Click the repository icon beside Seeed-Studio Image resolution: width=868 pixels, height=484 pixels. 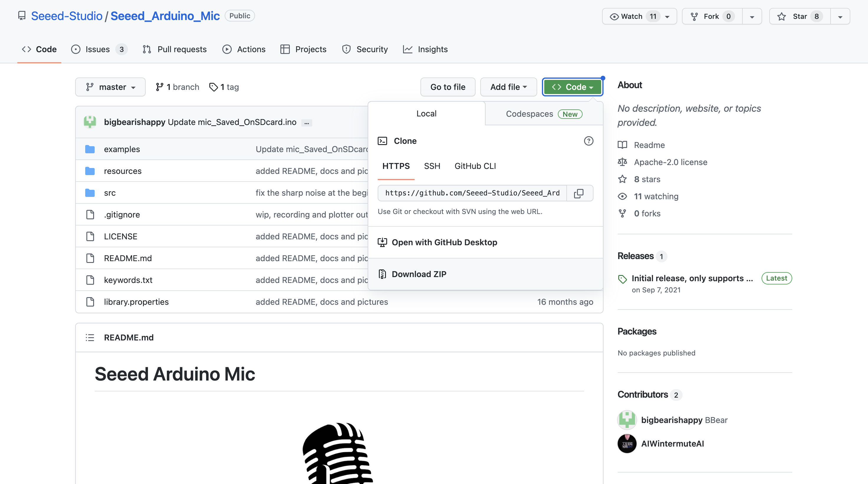(22, 16)
